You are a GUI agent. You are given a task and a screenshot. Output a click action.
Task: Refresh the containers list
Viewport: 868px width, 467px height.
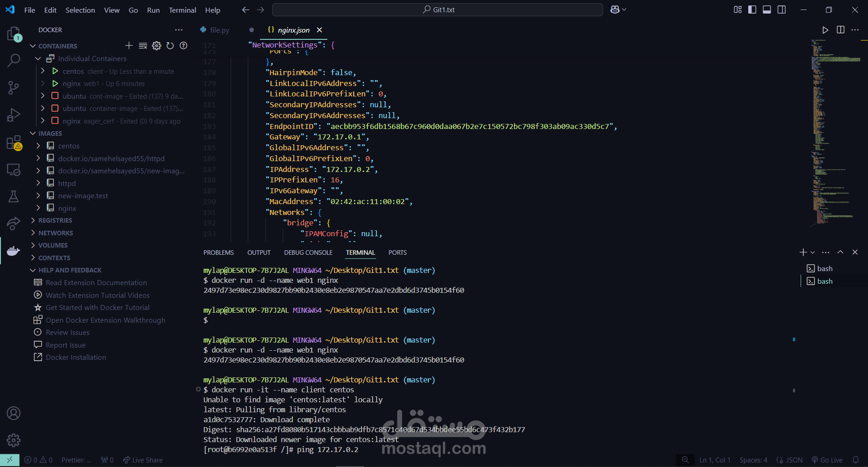(170, 46)
